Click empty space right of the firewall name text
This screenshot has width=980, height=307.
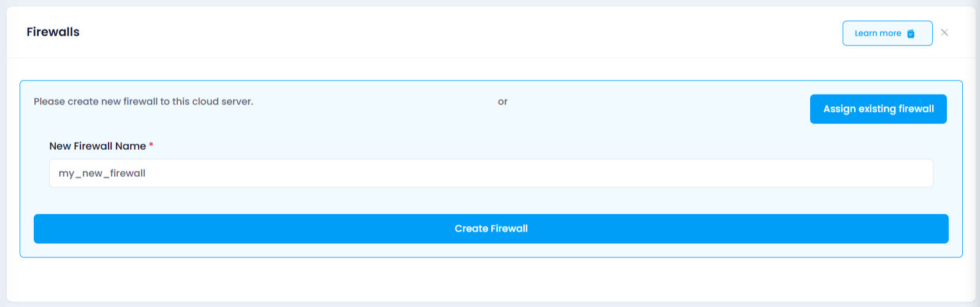pos(540,173)
